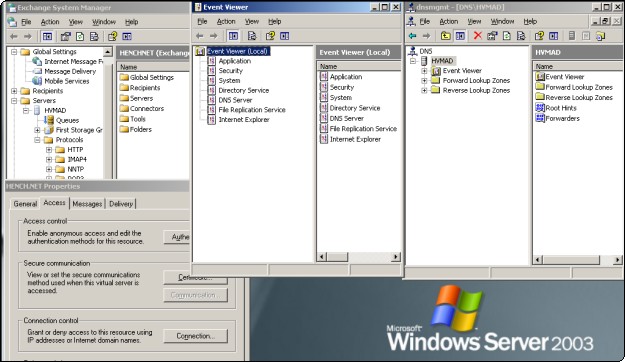Click green Back arrow in dnsmgmt toolbar
Viewport: 625px width, 362px height.
pyautogui.click(x=412, y=36)
